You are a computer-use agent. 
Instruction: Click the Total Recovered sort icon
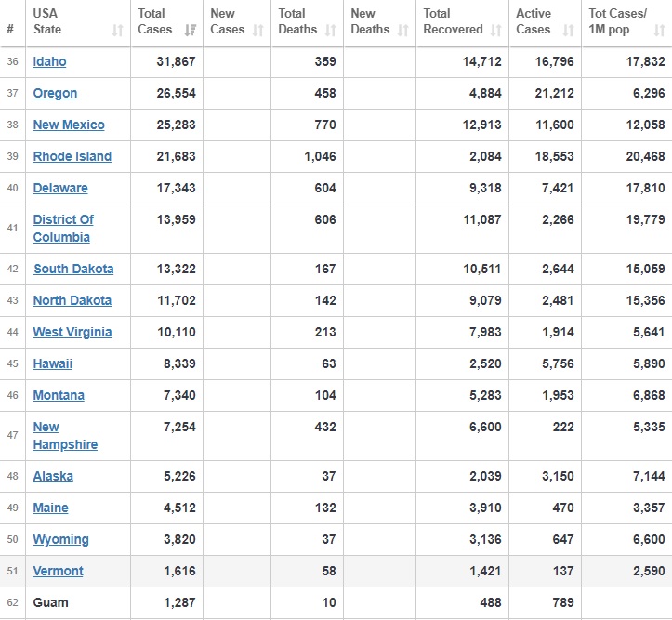coord(496,30)
